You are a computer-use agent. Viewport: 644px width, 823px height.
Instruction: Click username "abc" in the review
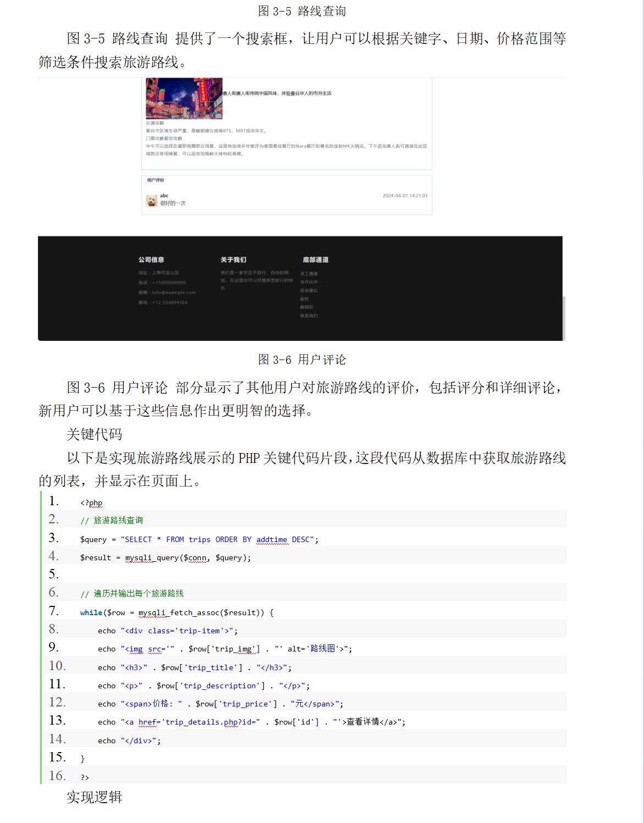click(x=164, y=196)
